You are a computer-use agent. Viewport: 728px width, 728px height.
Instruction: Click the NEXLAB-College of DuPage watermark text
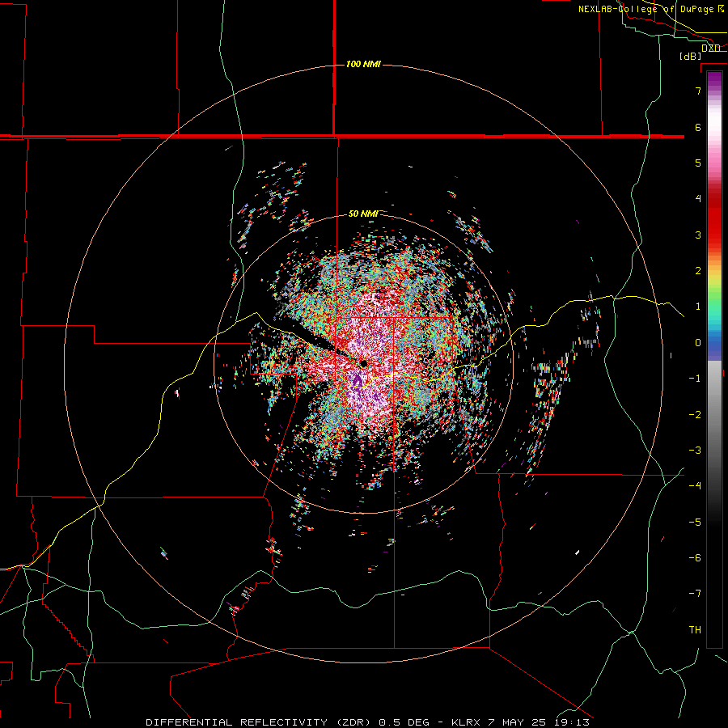pos(651,9)
